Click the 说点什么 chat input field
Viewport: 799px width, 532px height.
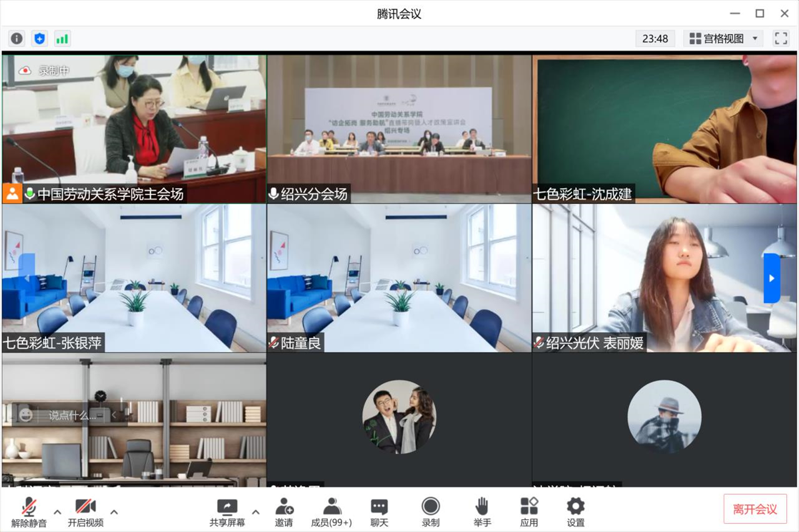point(74,415)
